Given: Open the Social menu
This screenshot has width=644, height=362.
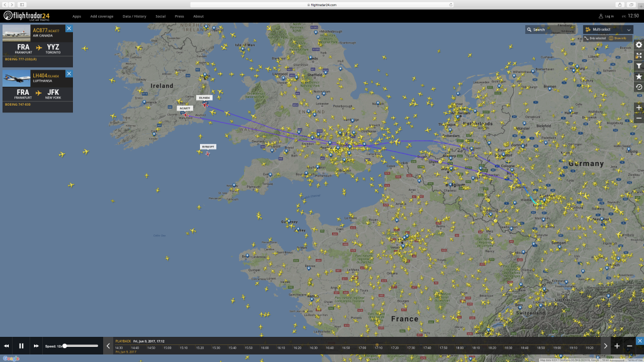Looking at the screenshot, I should [x=160, y=16].
